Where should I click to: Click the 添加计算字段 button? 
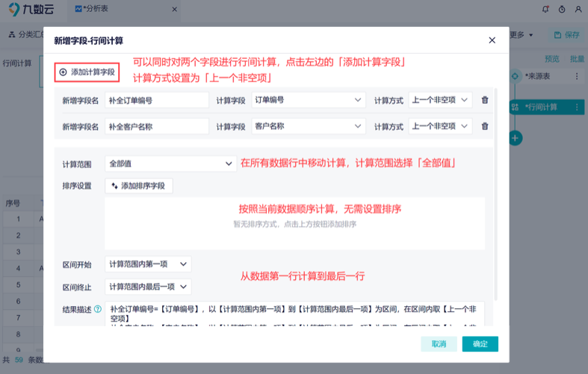point(87,72)
